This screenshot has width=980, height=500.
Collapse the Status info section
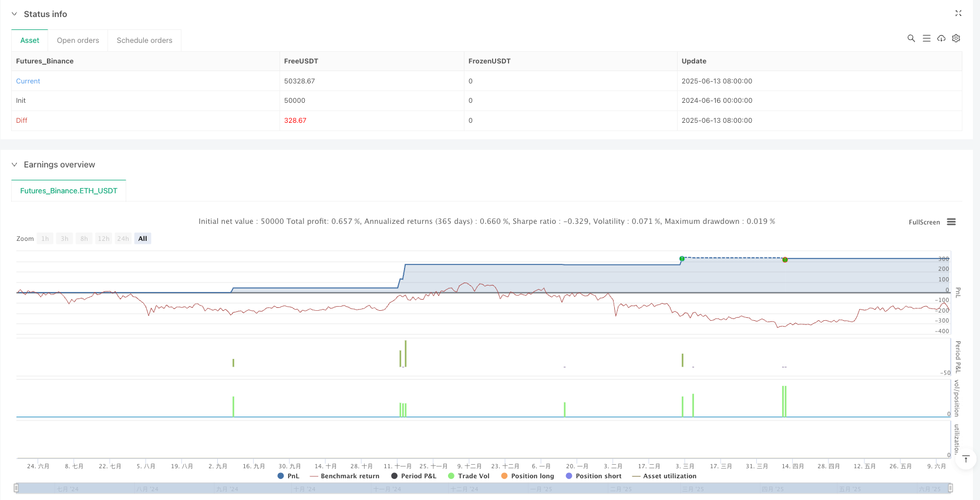pyautogui.click(x=15, y=14)
